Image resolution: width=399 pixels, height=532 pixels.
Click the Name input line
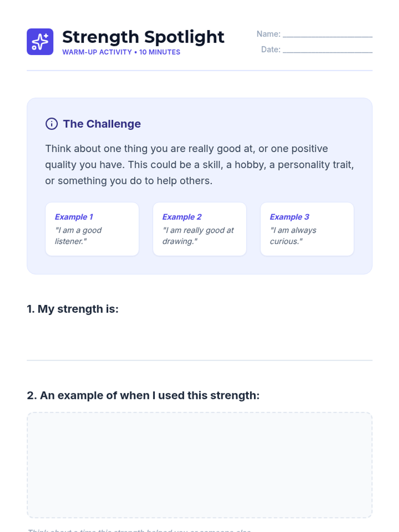coord(327,34)
